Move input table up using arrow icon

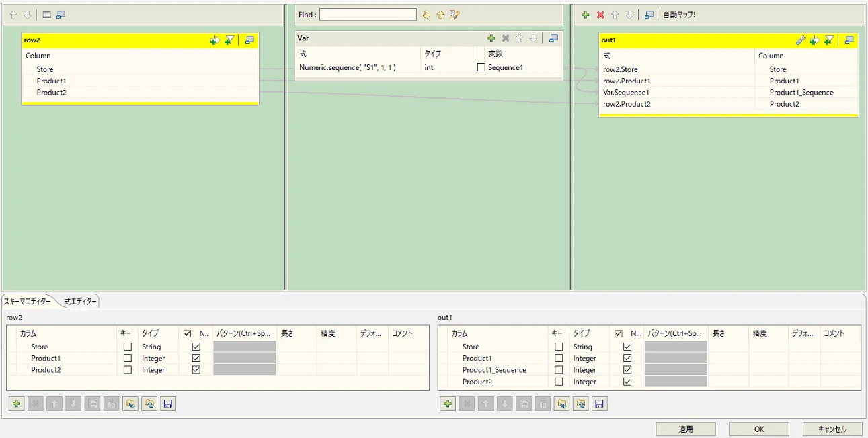pyautogui.click(x=13, y=15)
